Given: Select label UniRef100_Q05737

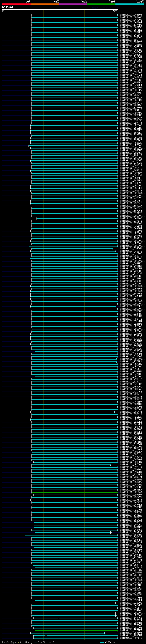Looking at the screenshot, I should click(131, 77).
